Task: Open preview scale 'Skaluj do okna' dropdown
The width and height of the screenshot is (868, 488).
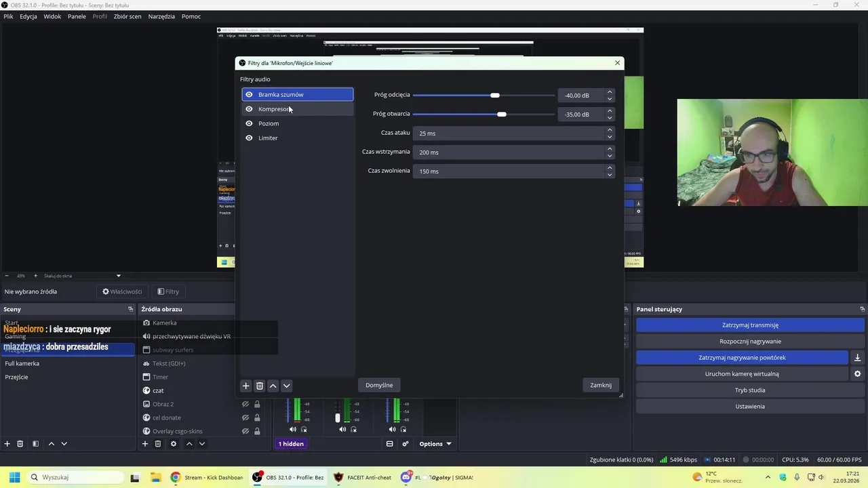Action: click(81, 276)
